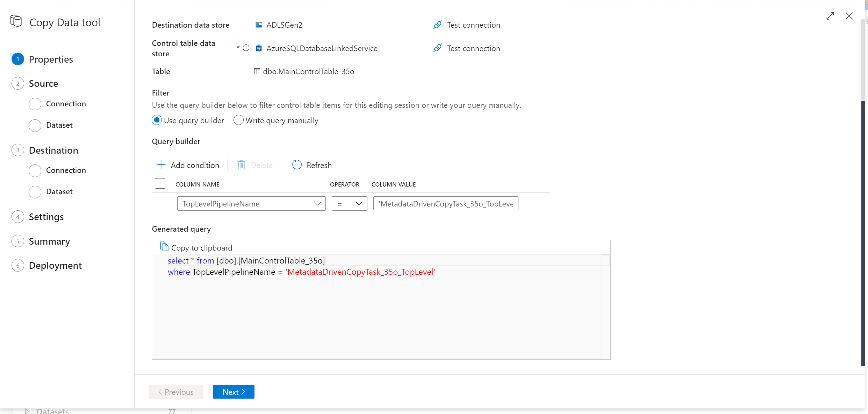Click the AzureSQLDatabaseLinkedService database icon

point(259,48)
